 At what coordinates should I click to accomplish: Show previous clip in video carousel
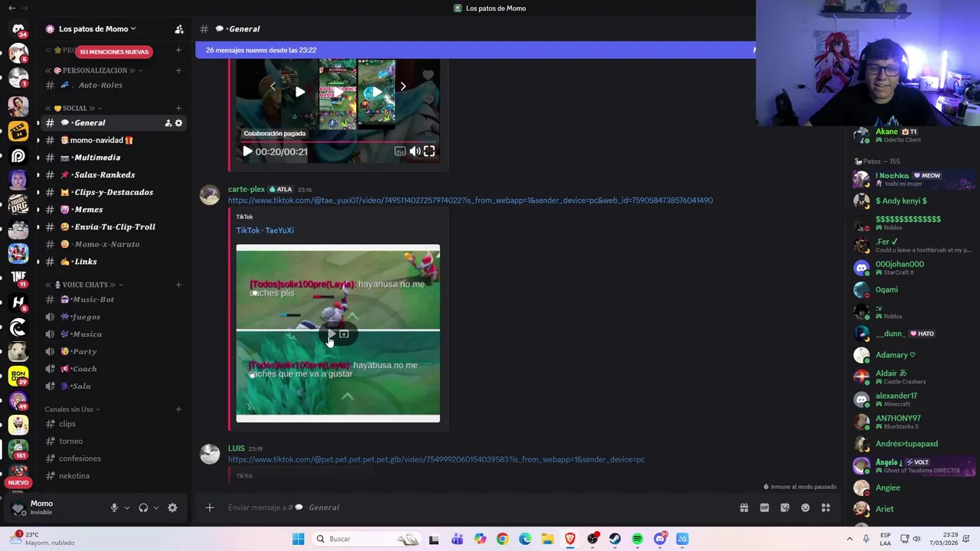273,86
